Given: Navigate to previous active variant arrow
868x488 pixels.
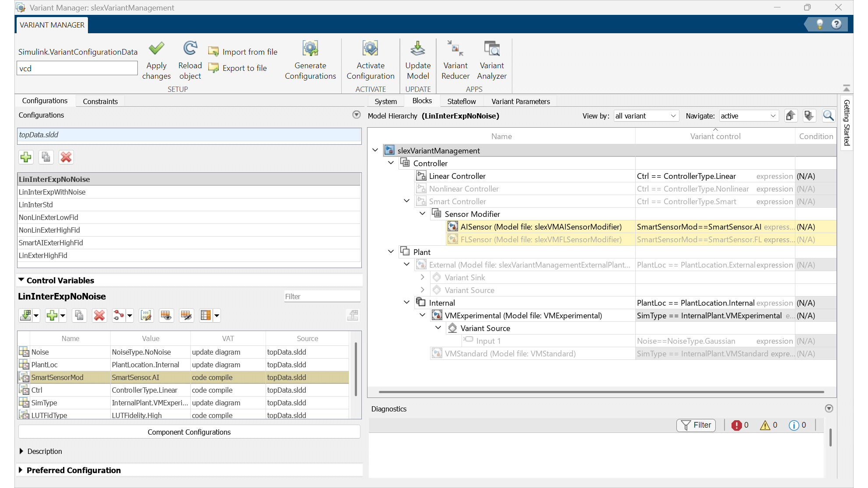Looking at the screenshot, I should 790,116.
